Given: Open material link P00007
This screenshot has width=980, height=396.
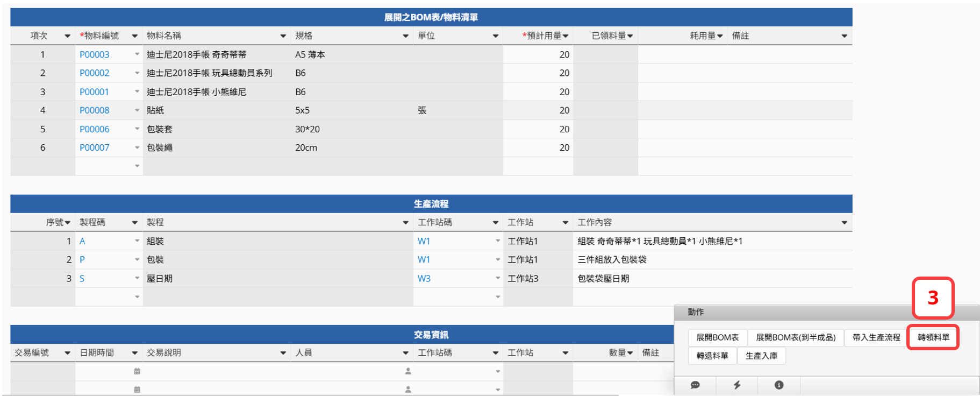Looking at the screenshot, I should point(95,147).
